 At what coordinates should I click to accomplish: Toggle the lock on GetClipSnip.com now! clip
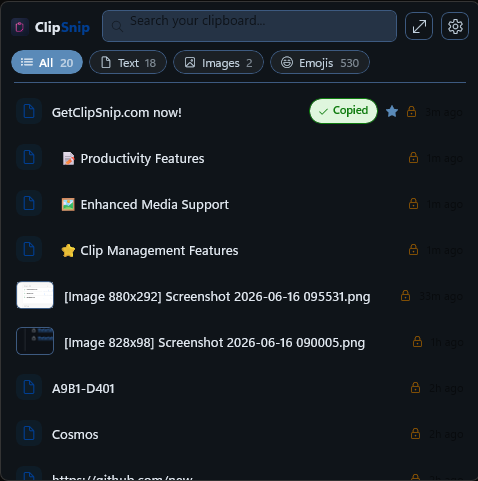(411, 112)
